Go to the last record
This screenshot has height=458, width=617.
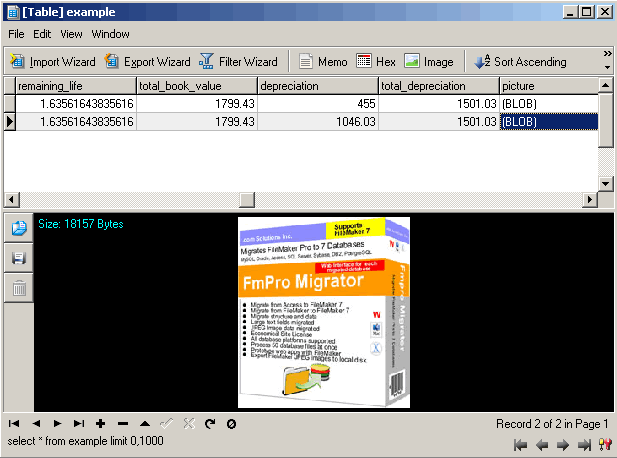click(79, 423)
